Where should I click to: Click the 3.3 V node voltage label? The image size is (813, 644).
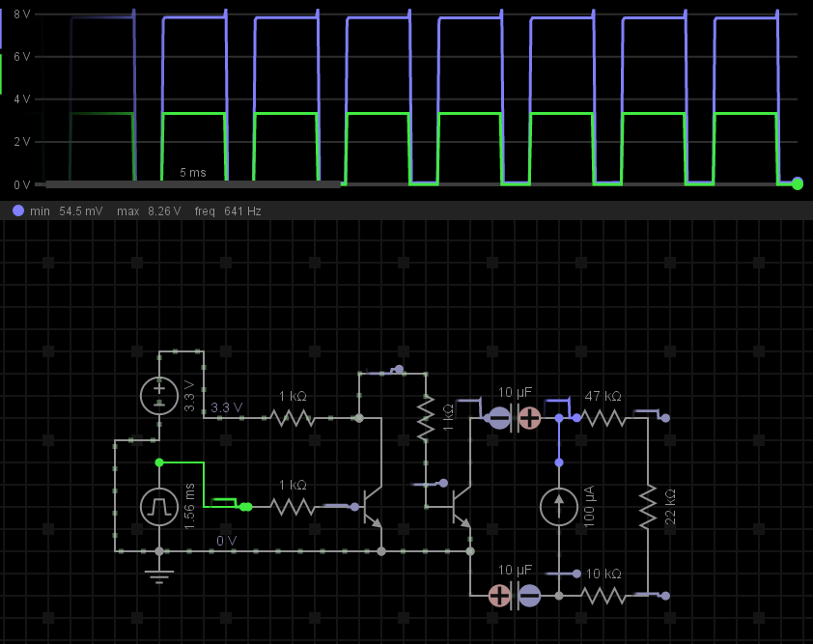tap(226, 407)
